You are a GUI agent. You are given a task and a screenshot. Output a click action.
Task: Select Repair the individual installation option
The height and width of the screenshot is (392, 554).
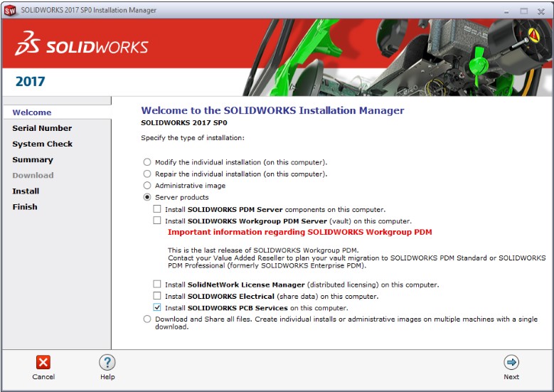pos(147,174)
